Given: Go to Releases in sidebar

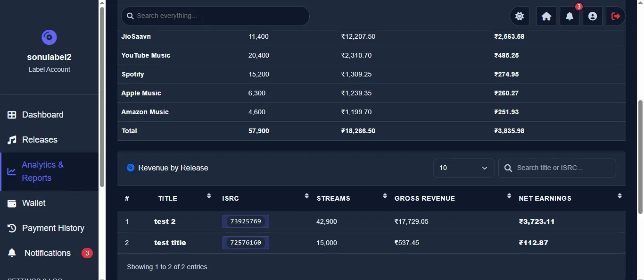Looking at the screenshot, I should tap(49, 140).
